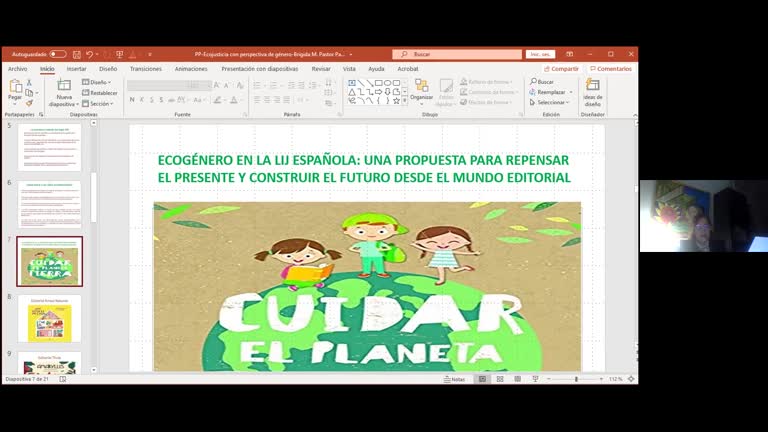Open the Ayuda tab
Viewport: 768px width, 432px height.
pos(376,69)
